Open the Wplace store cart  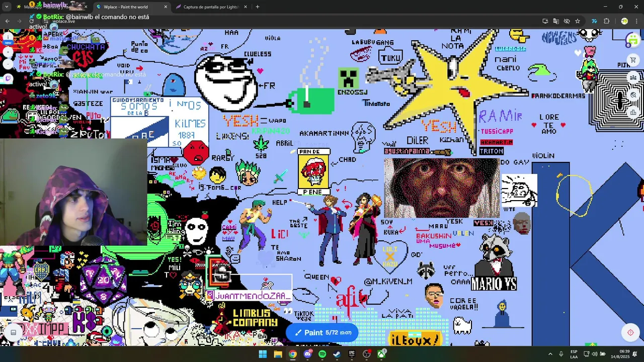tap(633, 60)
